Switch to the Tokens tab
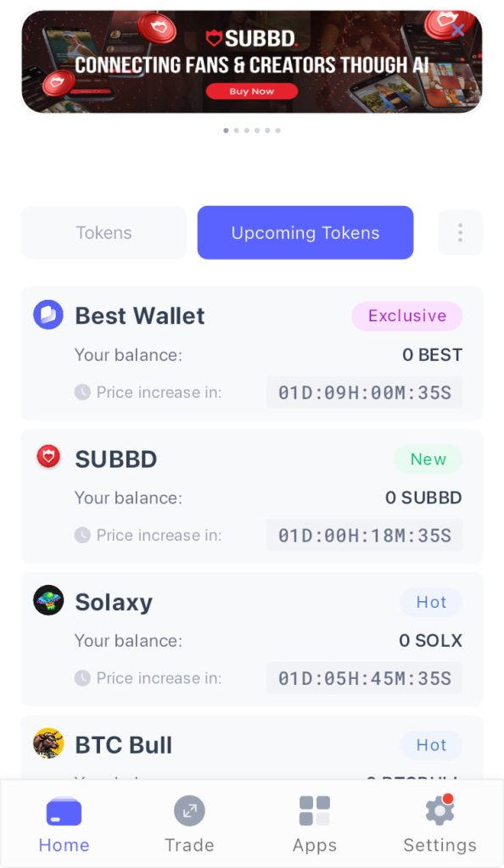 pos(103,232)
